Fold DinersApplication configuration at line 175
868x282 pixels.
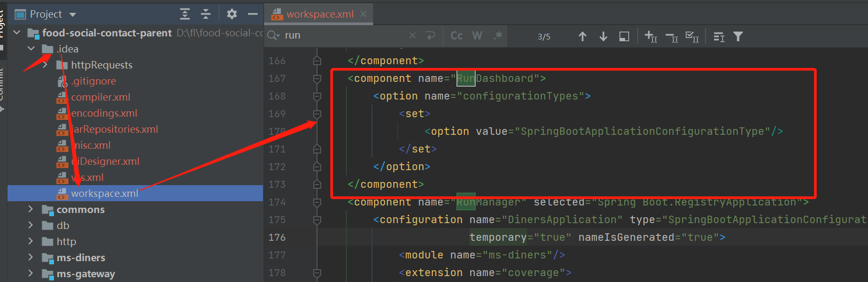pyautogui.click(x=317, y=220)
